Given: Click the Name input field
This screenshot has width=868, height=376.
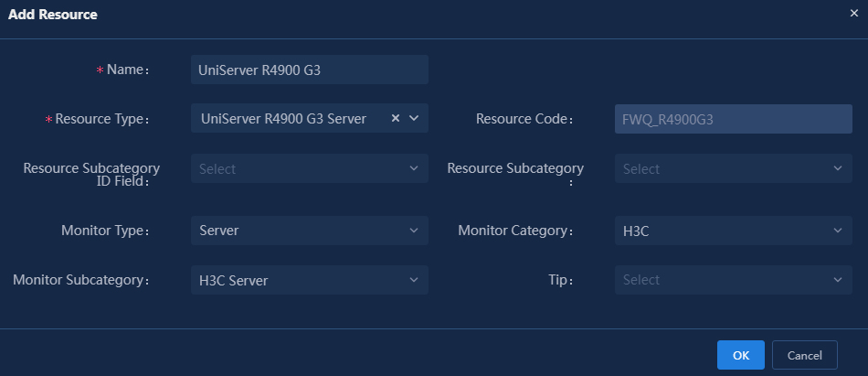Looking at the screenshot, I should click(x=310, y=70).
